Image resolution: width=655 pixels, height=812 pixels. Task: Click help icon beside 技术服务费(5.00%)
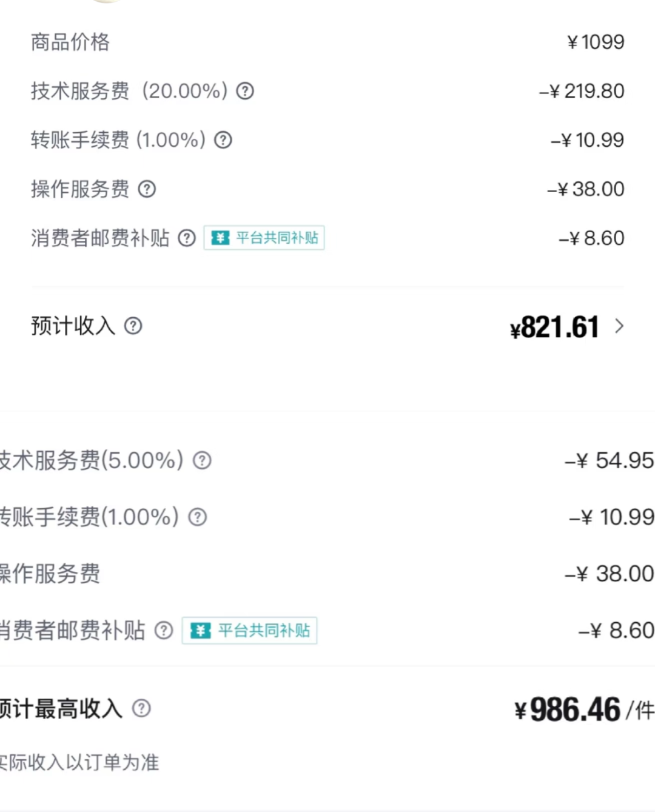(202, 460)
